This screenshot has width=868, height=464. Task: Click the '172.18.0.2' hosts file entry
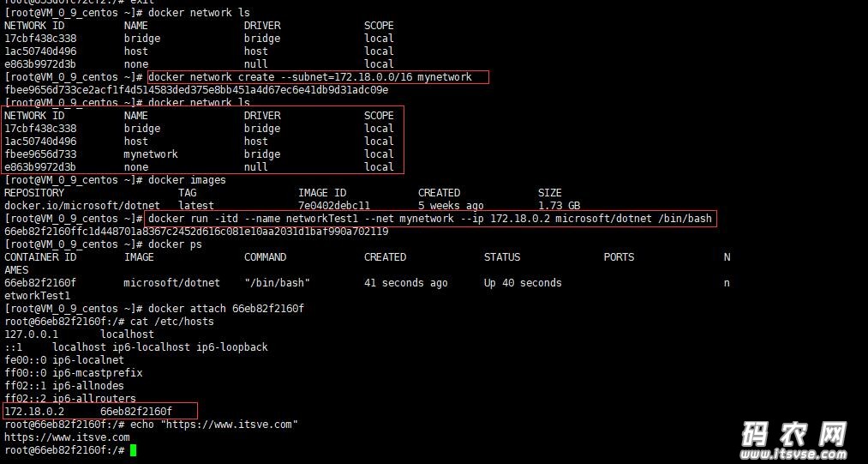88,412
